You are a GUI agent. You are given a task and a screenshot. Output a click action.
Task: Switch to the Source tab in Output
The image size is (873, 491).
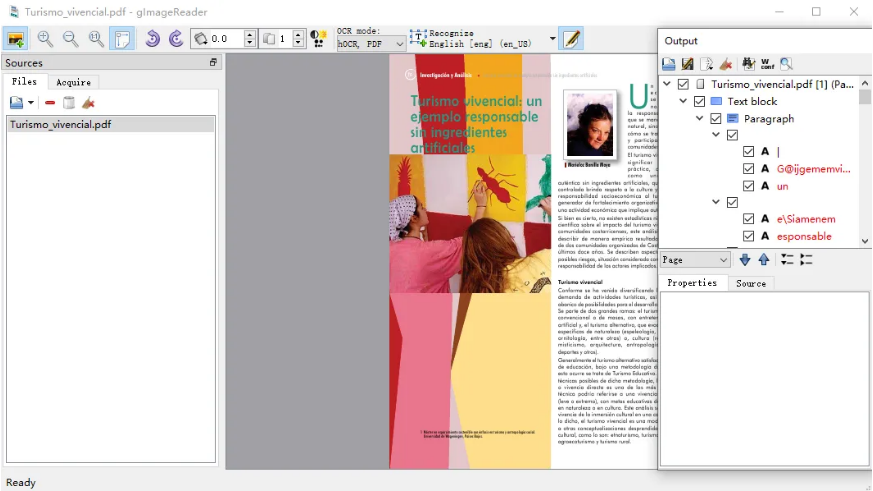pyautogui.click(x=750, y=283)
